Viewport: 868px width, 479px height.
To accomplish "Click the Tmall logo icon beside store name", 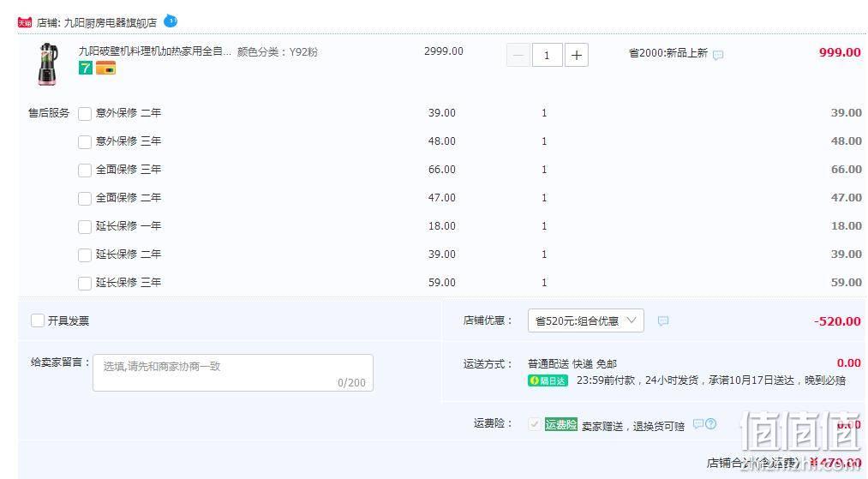I will point(24,22).
